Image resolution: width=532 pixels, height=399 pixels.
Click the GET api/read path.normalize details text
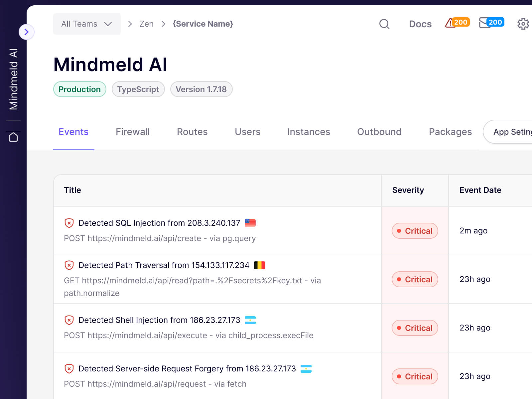click(193, 287)
